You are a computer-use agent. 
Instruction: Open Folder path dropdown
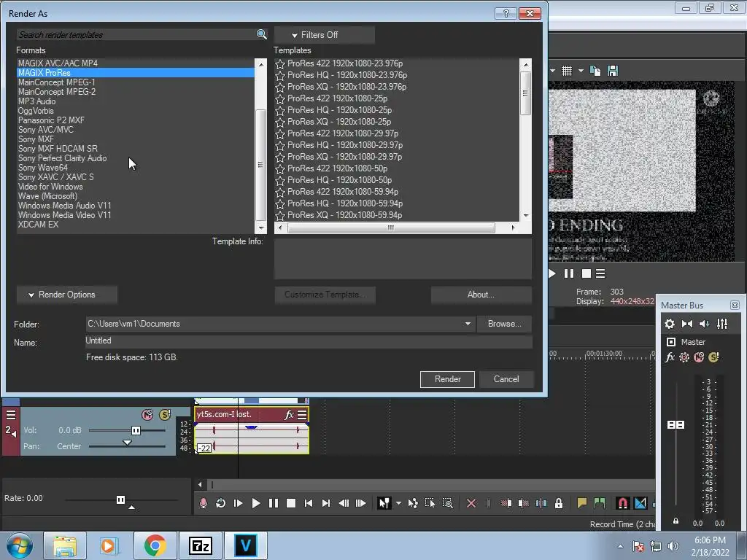pyautogui.click(x=468, y=324)
